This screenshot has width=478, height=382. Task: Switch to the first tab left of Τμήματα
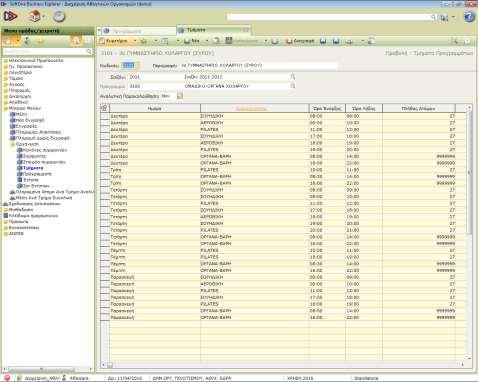point(139,31)
